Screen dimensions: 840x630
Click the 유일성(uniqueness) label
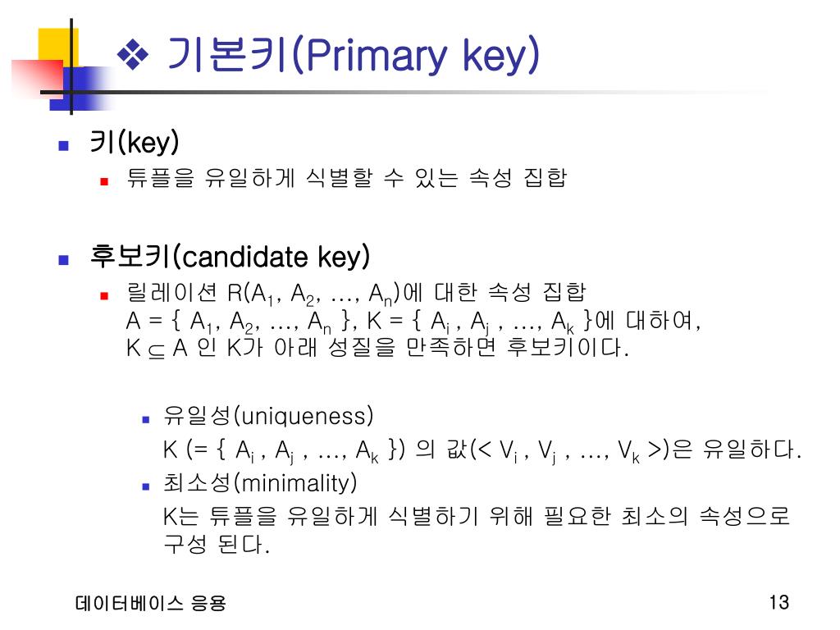(x=268, y=416)
